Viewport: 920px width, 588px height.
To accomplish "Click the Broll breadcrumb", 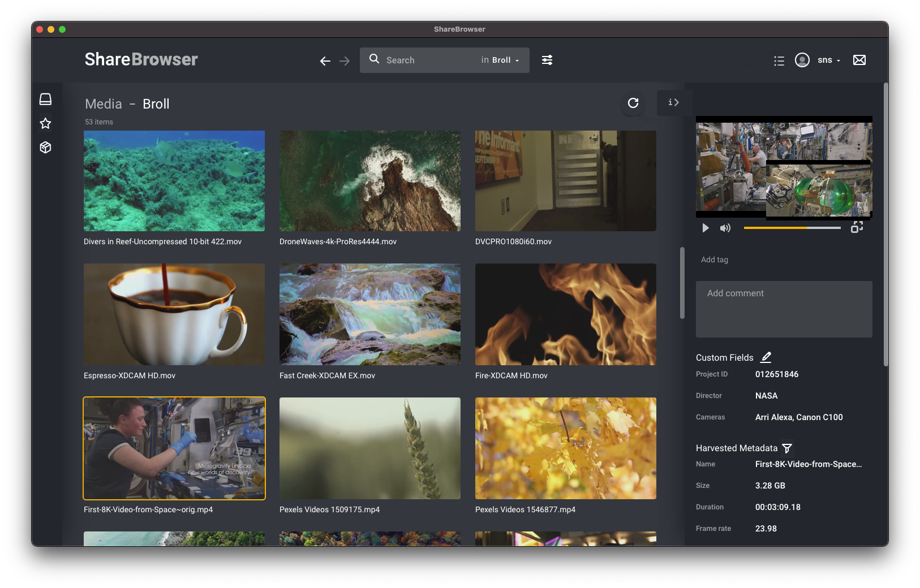I will (x=156, y=104).
